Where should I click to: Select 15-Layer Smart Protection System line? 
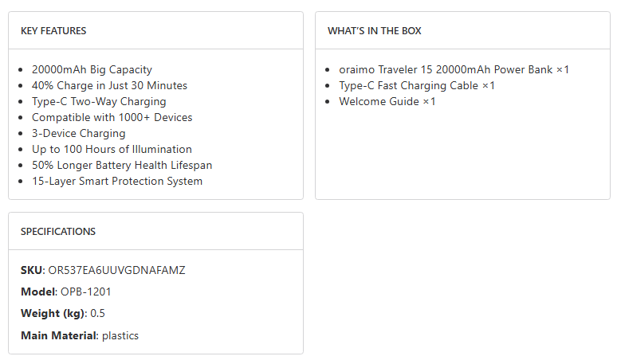(x=117, y=181)
